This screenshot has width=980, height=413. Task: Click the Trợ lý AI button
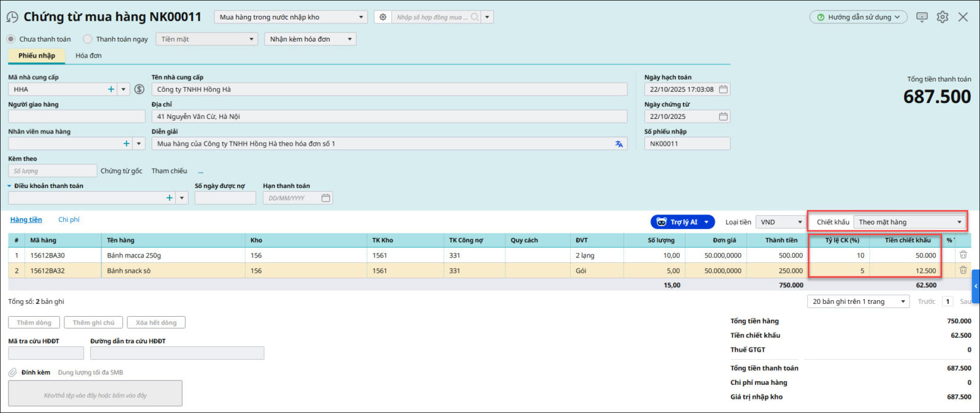coord(682,222)
